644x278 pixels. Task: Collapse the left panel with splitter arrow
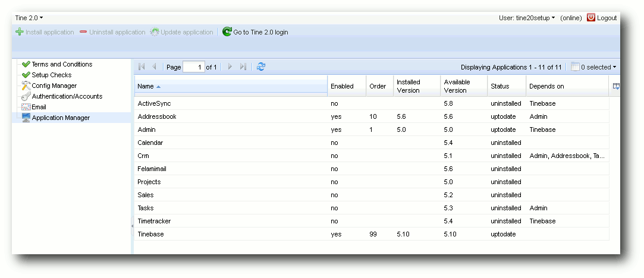click(x=132, y=226)
